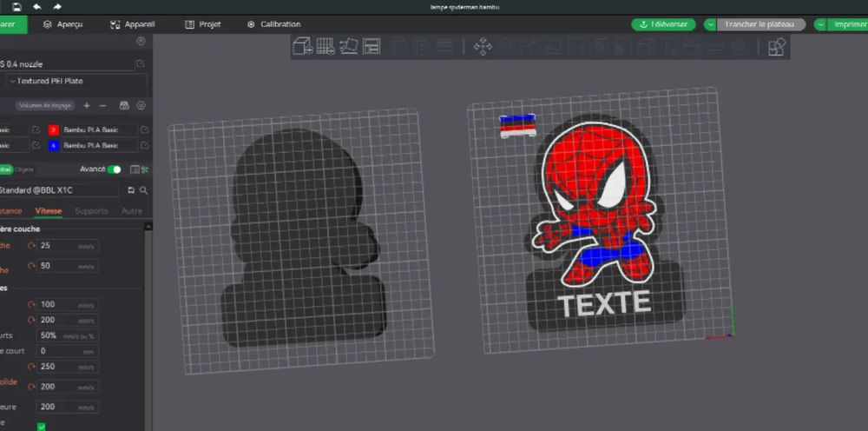This screenshot has height=431, width=868.
Task: Reset the 25 mm/s speed value
Action: [x=31, y=245]
